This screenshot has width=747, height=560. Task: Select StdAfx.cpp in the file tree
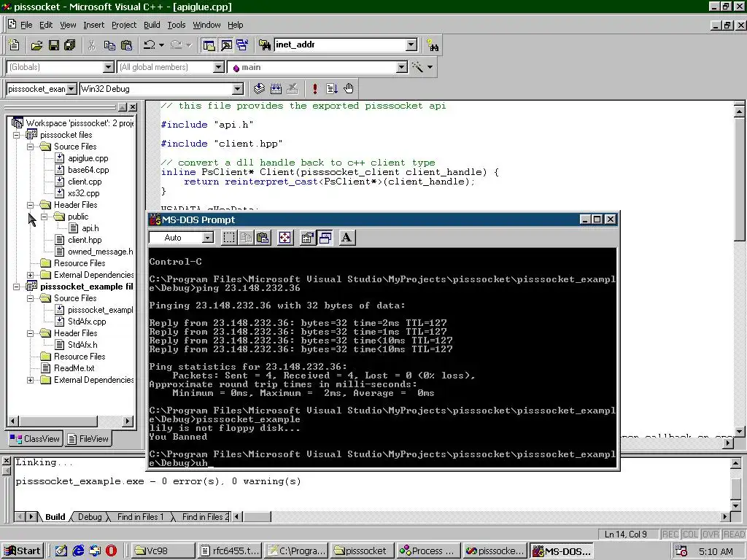point(87,322)
